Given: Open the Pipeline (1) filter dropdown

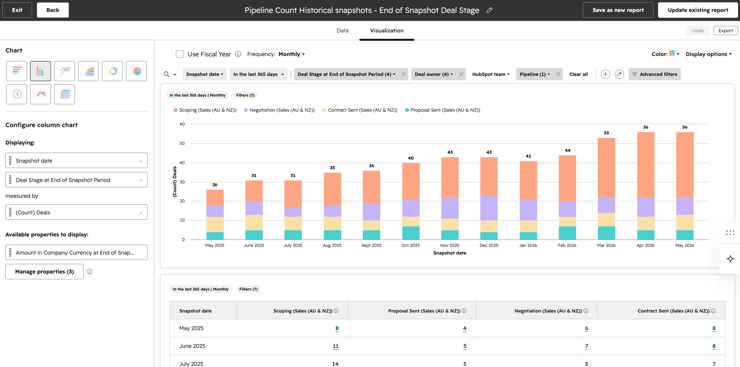Looking at the screenshot, I should [535, 74].
